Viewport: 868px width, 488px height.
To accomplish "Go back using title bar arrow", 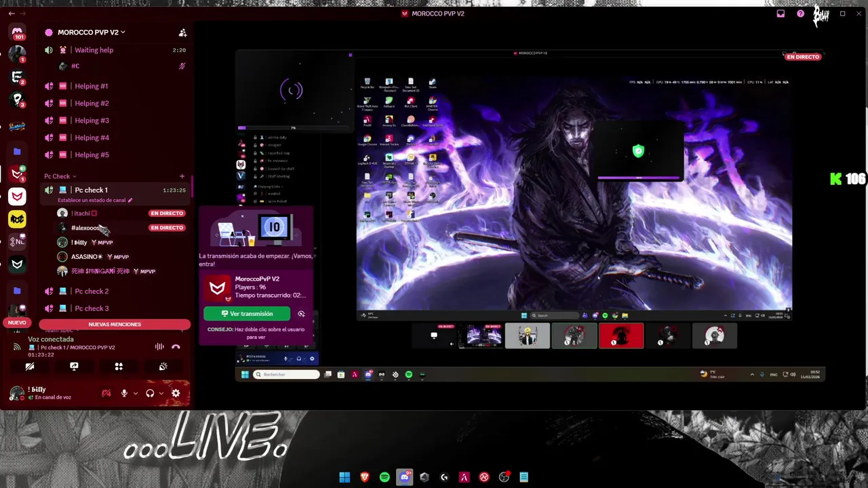I will (12, 14).
